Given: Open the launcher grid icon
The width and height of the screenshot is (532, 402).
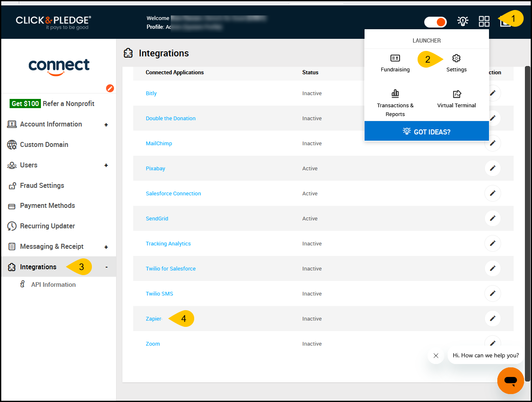Looking at the screenshot, I should tap(484, 21).
